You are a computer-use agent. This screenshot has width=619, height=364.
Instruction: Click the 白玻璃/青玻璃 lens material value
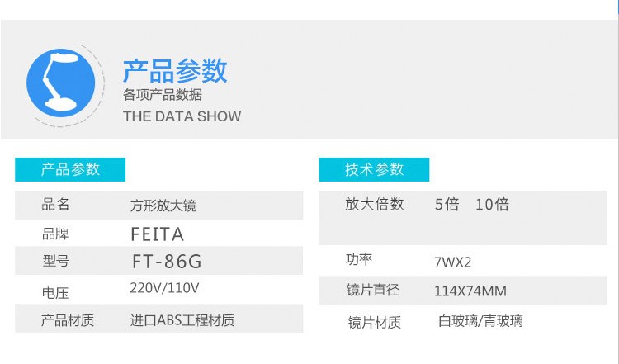point(481,321)
